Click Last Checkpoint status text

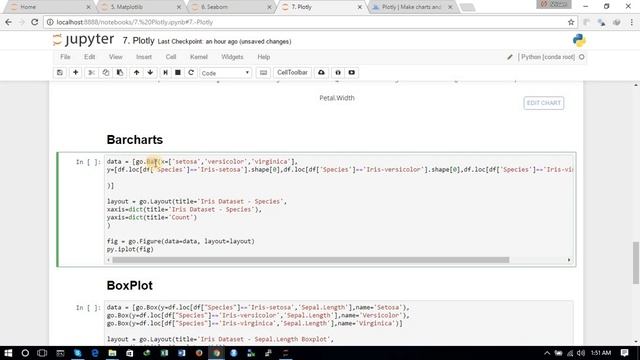[224, 42]
